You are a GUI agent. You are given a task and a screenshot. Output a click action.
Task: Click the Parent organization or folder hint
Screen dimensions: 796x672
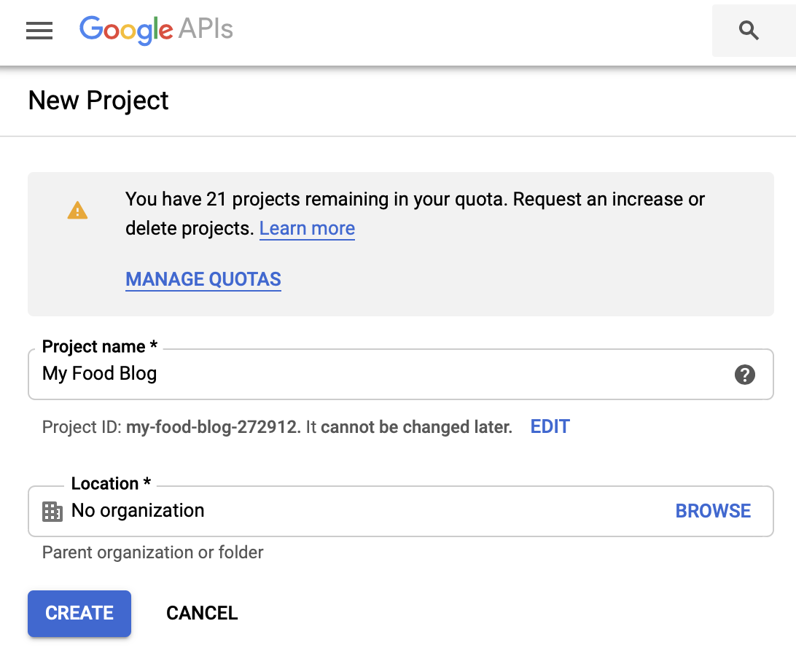tap(153, 552)
